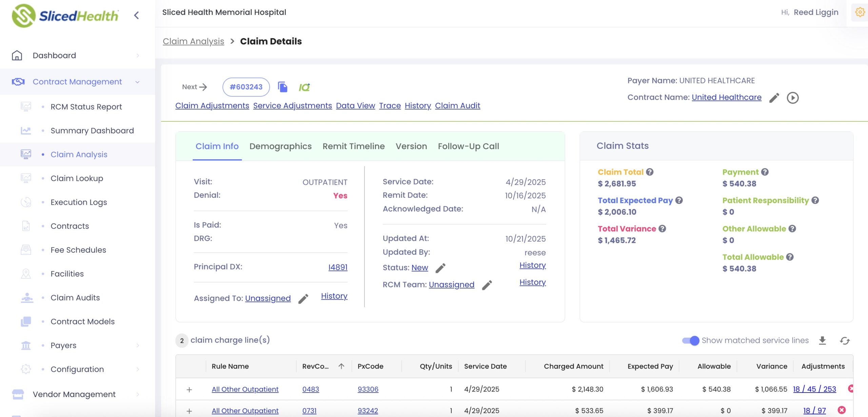This screenshot has width=868, height=417.
Task: Show help for the Payment stat
Action: [x=765, y=172]
